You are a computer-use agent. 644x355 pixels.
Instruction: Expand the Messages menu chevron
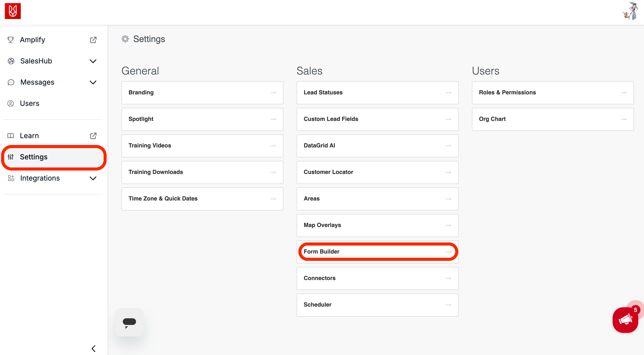pyautogui.click(x=93, y=82)
